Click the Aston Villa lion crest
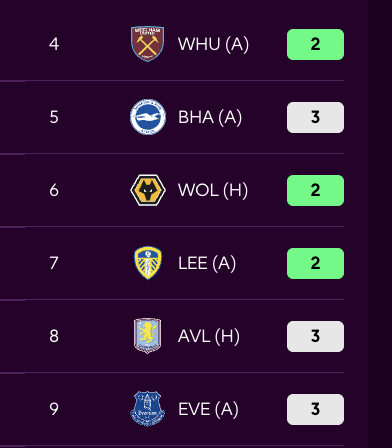Image resolution: width=392 pixels, height=448 pixels. 147,336
